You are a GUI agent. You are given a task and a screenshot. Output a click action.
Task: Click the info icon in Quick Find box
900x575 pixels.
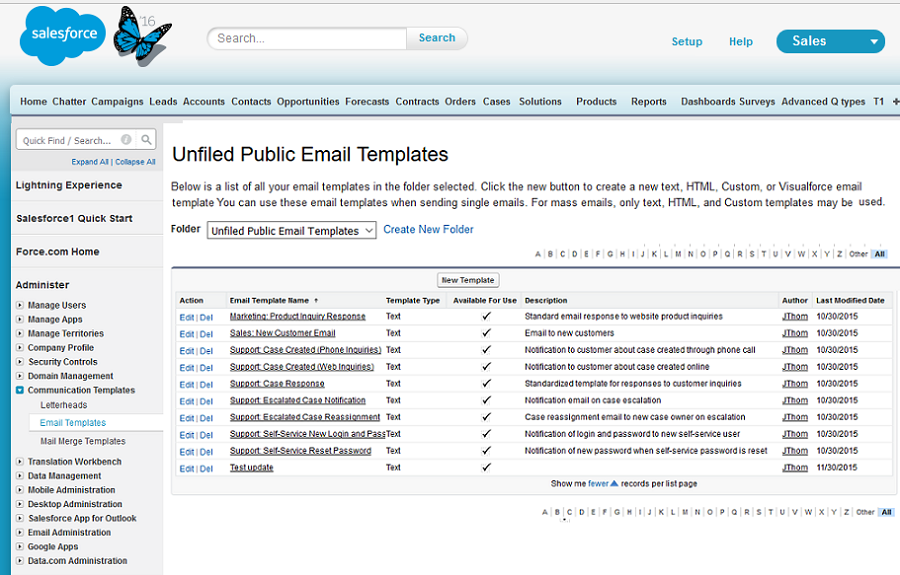point(126,139)
